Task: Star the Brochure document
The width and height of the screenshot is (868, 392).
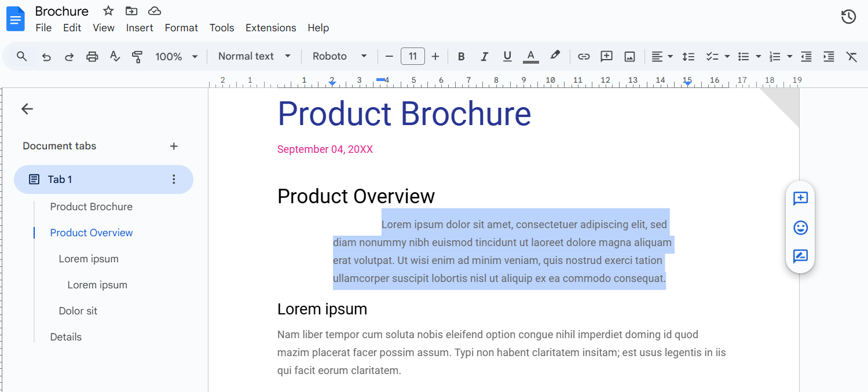Action: click(x=107, y=10)
